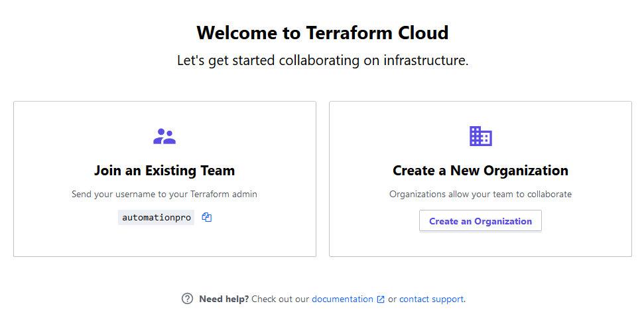Select the automationpro username code box
Screen dimensions: 644x326
[x=156, y=218]
